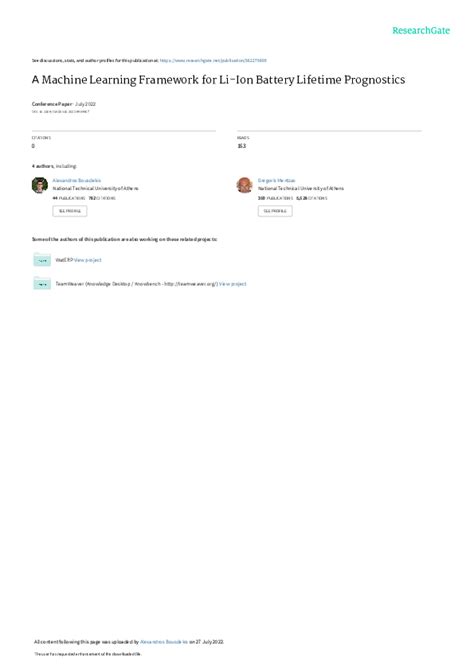Click the DOI line under Conference Paper

point(61,112)
